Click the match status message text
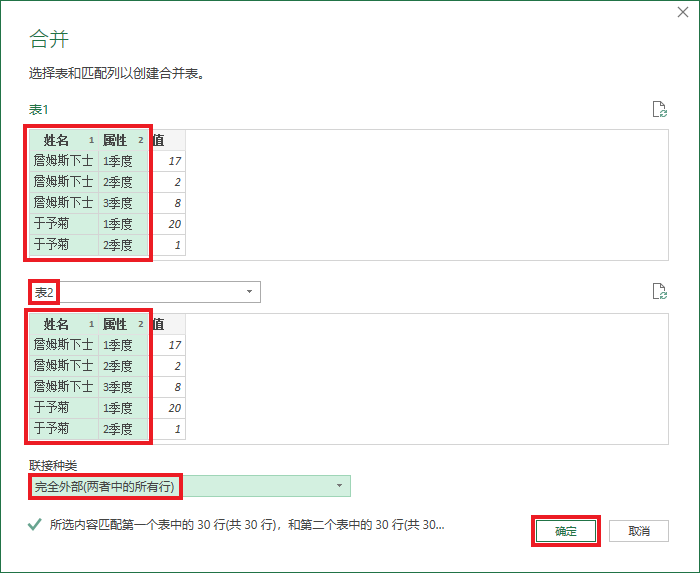Viewport: 700px width, 573px height. 247,525
